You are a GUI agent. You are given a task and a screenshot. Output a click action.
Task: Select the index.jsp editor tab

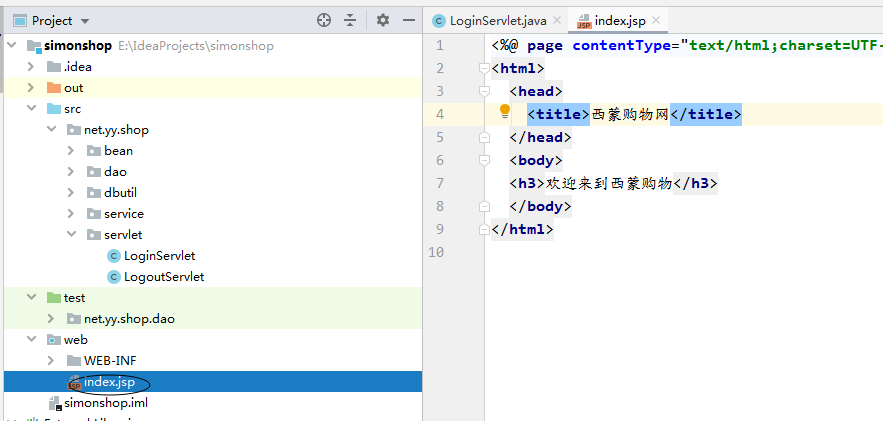(x=619, y=21)
